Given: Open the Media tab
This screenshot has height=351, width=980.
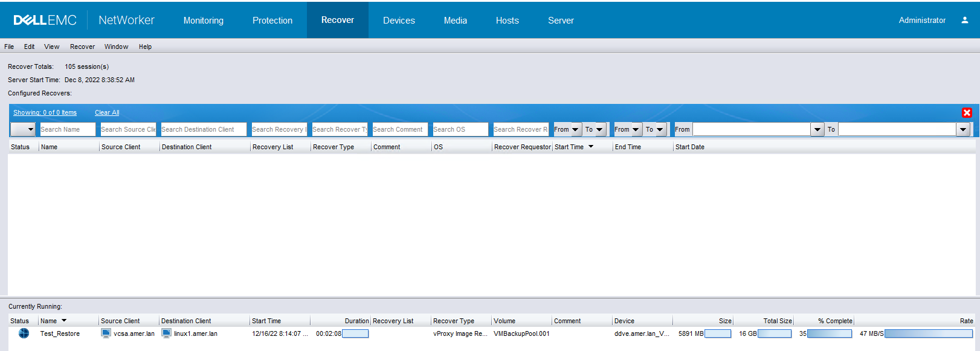Looking at the screenshot, I should coord(456,21).
